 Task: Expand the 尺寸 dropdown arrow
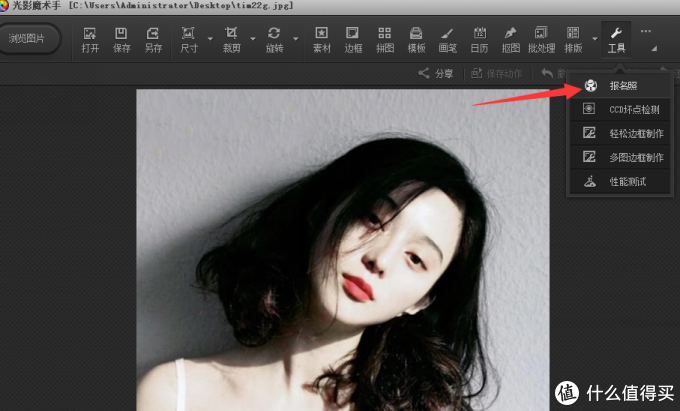pos(210,39)
